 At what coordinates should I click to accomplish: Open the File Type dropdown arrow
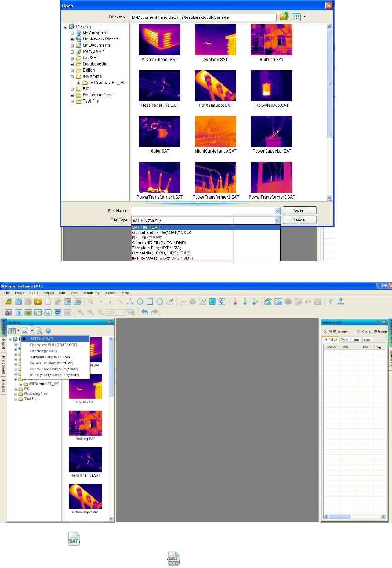tap(277, 220)
